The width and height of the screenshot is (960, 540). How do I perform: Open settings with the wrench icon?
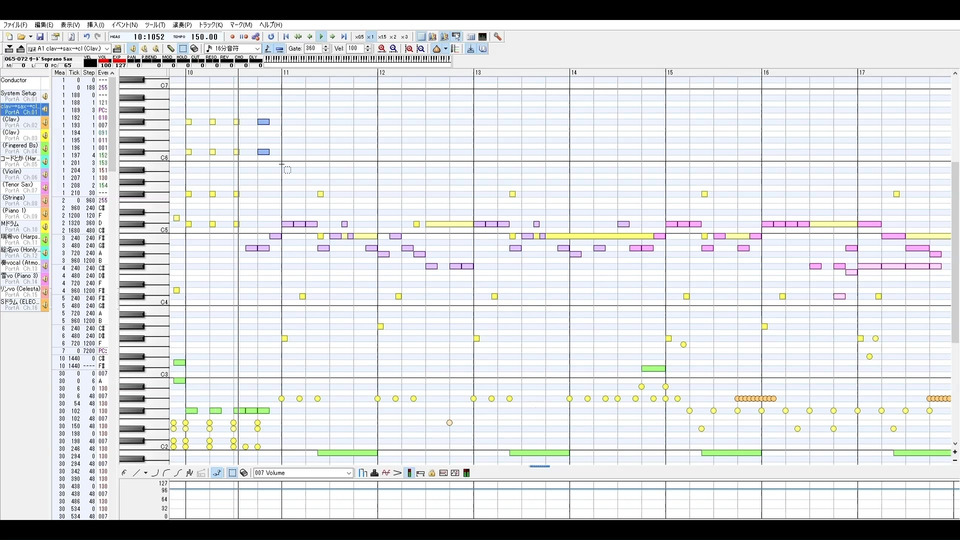pos(498,37)
